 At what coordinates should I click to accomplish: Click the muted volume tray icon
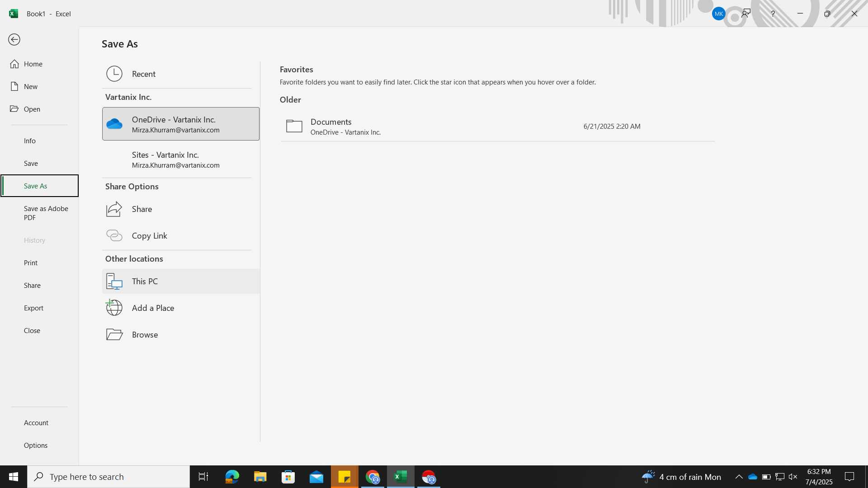click(793, 477)
